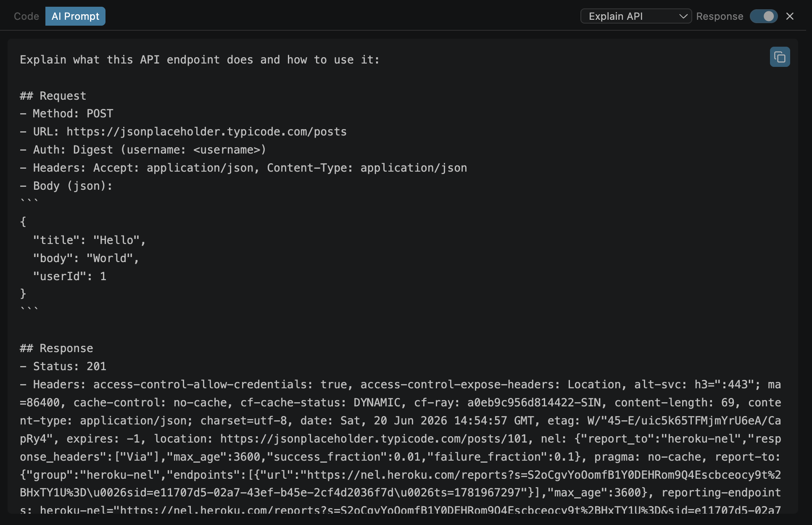812x525 pixels.
Task: Click the 'Explain what this API endpoint does' line
Action: click(200, 60)
